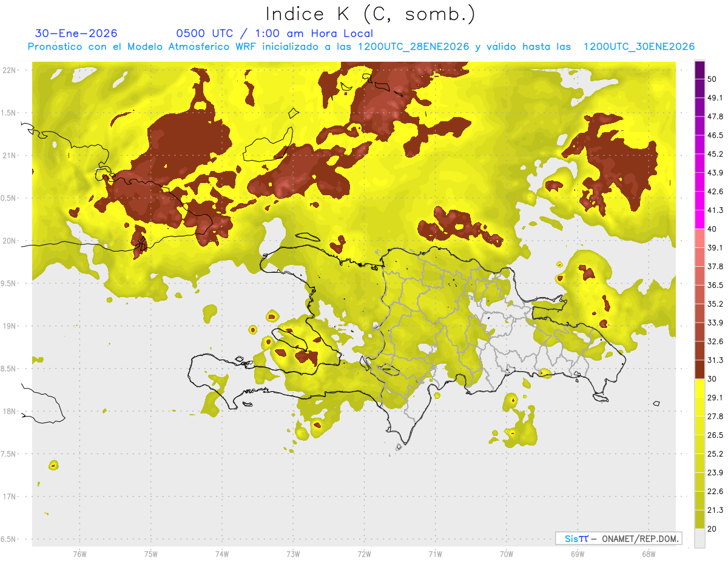Click the color bar value '22.6'

point(715,491)
